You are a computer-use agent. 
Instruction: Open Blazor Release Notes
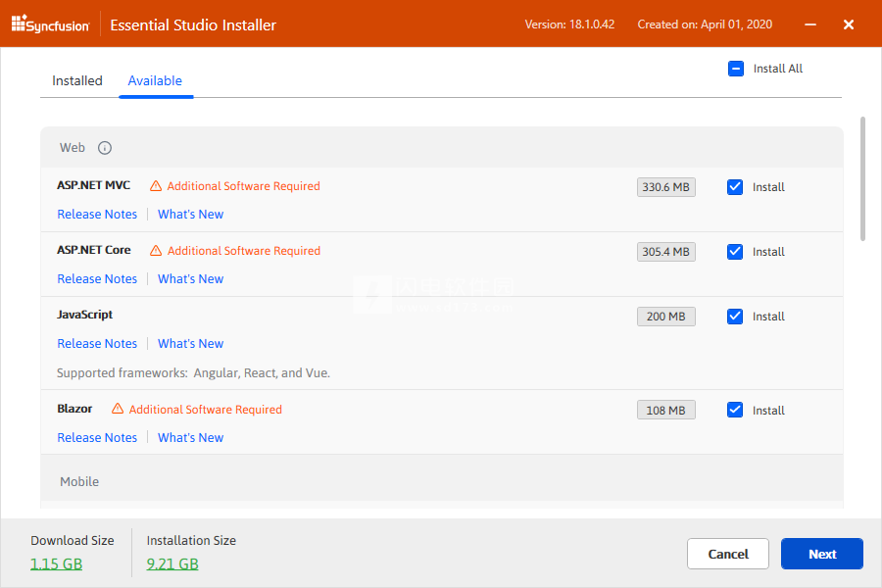pos(97,438)
